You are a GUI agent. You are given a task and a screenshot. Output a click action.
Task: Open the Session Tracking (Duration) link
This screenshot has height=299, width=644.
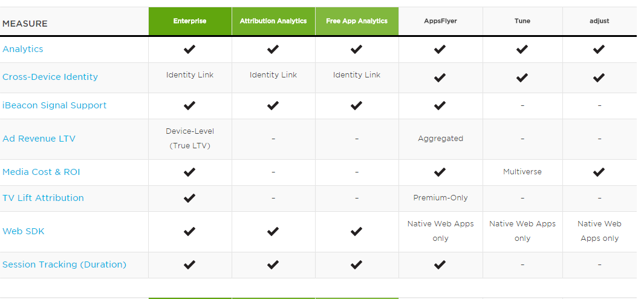click(x=64, y=264)
